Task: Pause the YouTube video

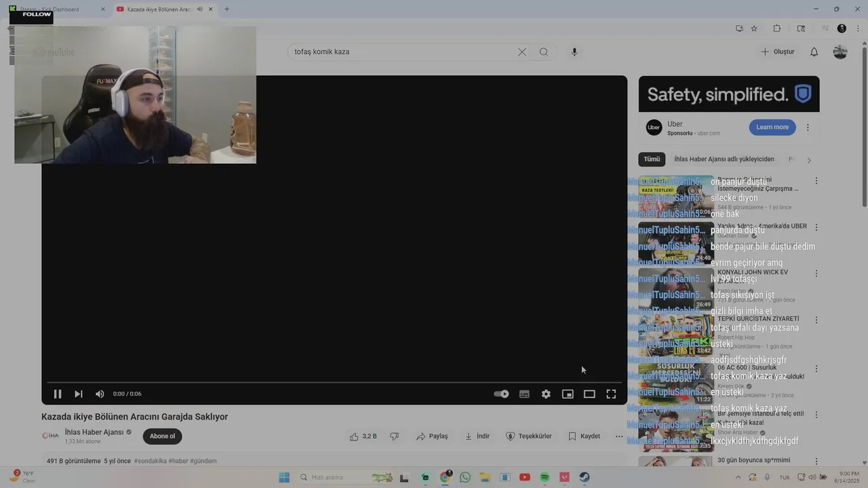Action: coord(58,394)
